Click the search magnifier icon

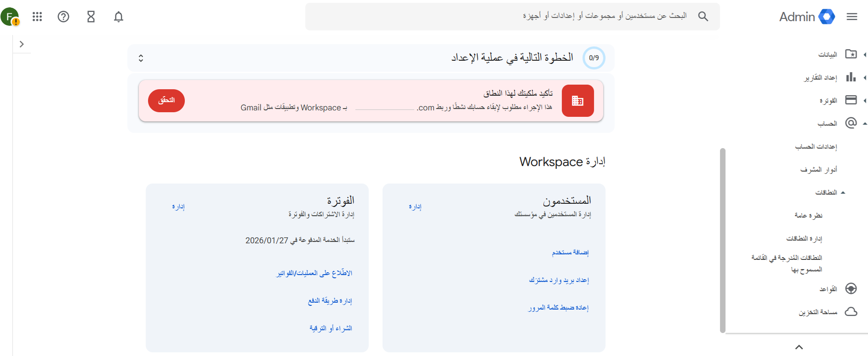click(703, 17)
